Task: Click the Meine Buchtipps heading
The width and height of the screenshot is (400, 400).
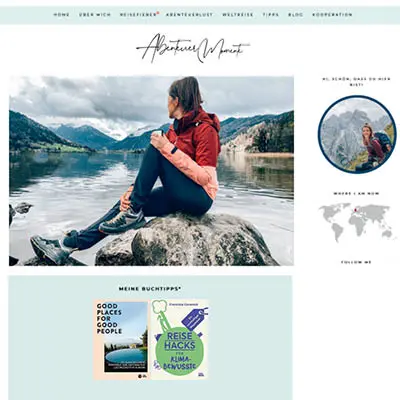Action: click(150, 289)
